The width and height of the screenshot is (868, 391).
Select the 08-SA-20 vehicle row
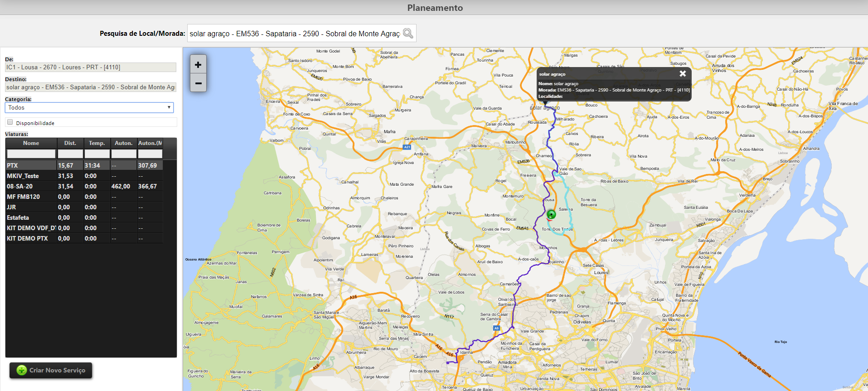pos(84,186)
